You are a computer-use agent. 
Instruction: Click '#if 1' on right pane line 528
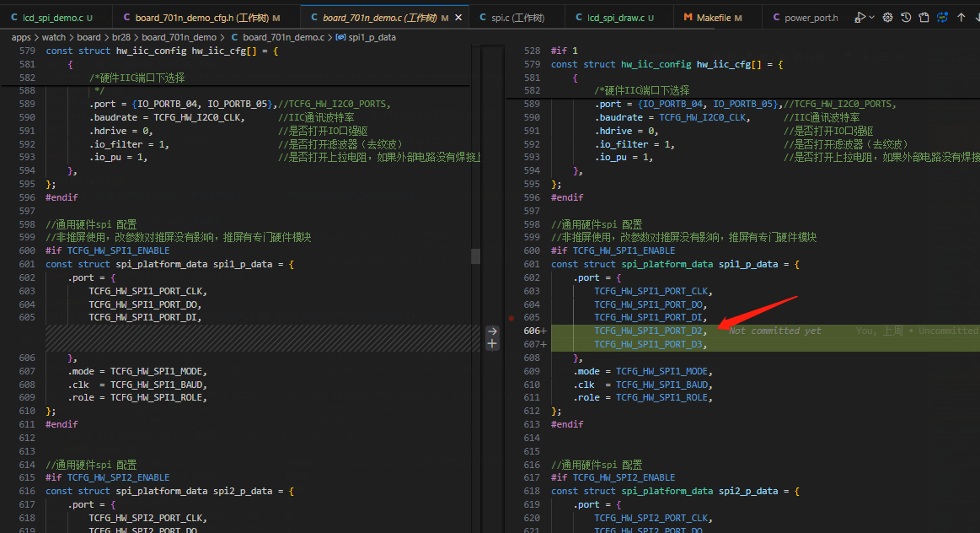click(565, 51)
